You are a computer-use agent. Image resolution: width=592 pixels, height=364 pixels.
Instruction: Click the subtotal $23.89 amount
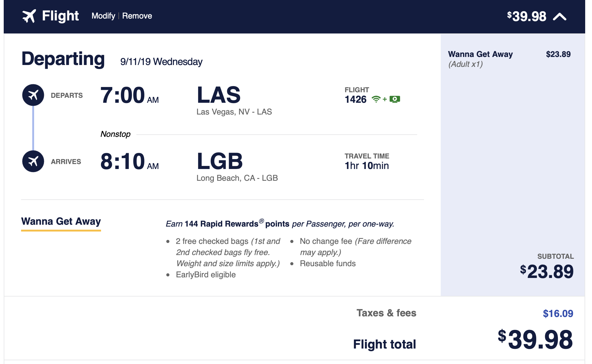[x=547, y=271]
